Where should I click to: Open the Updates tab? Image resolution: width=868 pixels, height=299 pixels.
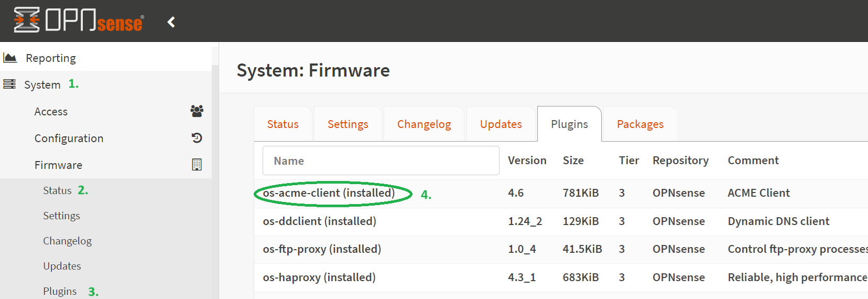(501, 124)
